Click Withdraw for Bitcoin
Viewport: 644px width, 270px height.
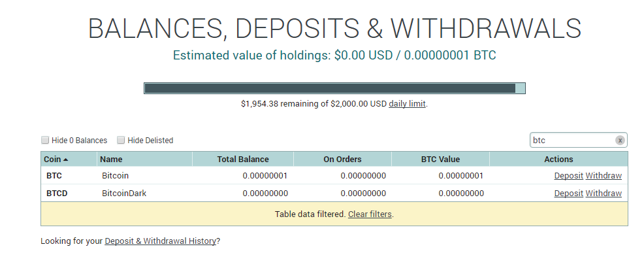click(604, 175)
